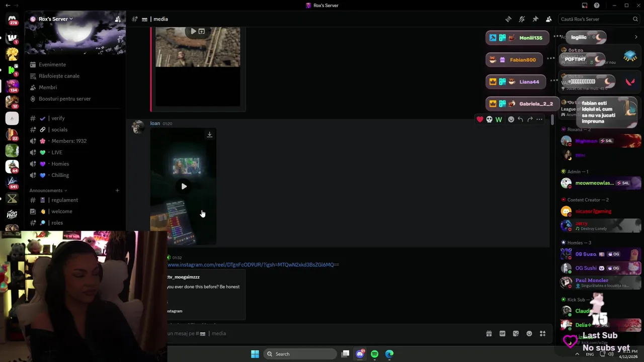Open emoji picker in message bar
This screenshot has width=644, height=362.
529,333
